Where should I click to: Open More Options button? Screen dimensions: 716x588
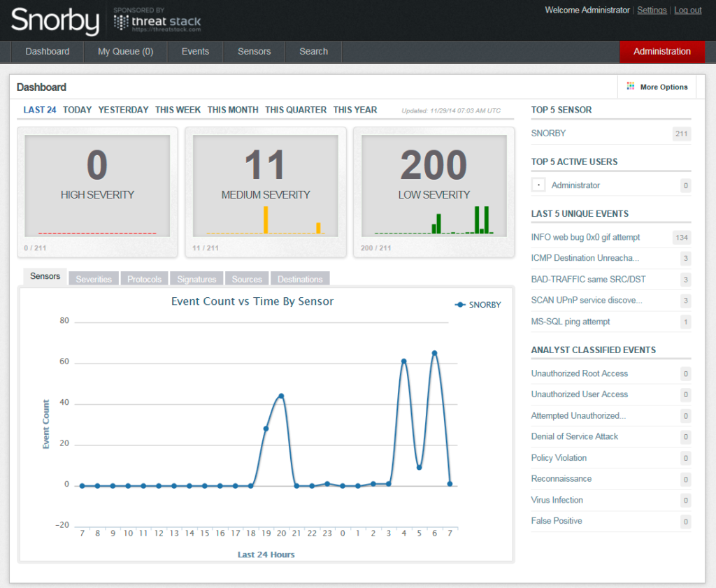tap(657, 87)
